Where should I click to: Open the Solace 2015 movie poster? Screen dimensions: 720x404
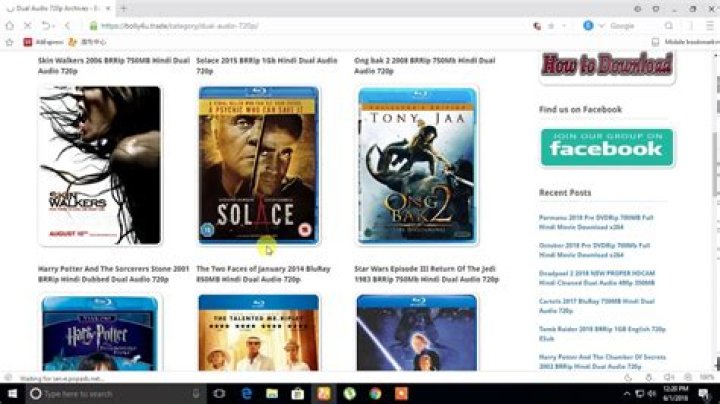258,165
